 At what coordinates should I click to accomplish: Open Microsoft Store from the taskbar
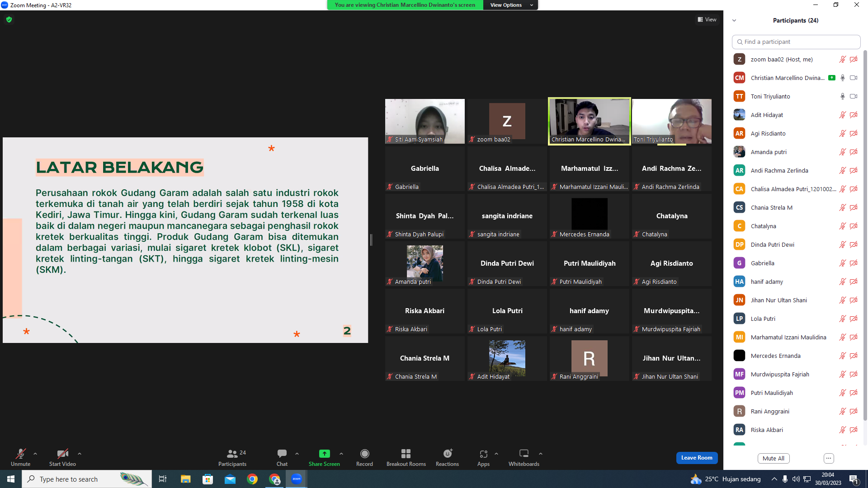[x=208, y=479]
